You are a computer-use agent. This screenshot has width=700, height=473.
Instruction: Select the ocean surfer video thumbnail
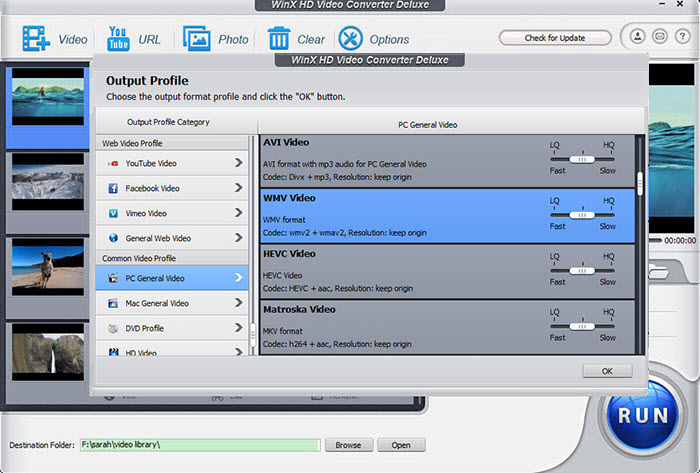[48, 96]
